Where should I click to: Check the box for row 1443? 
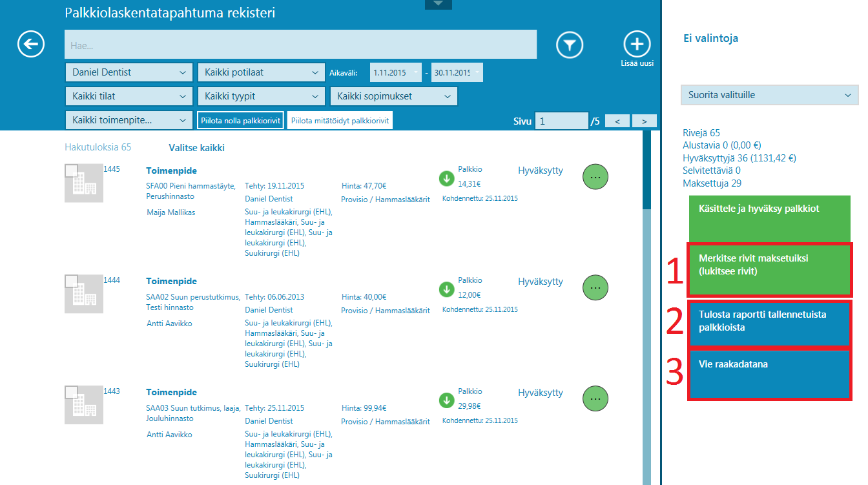72,393
